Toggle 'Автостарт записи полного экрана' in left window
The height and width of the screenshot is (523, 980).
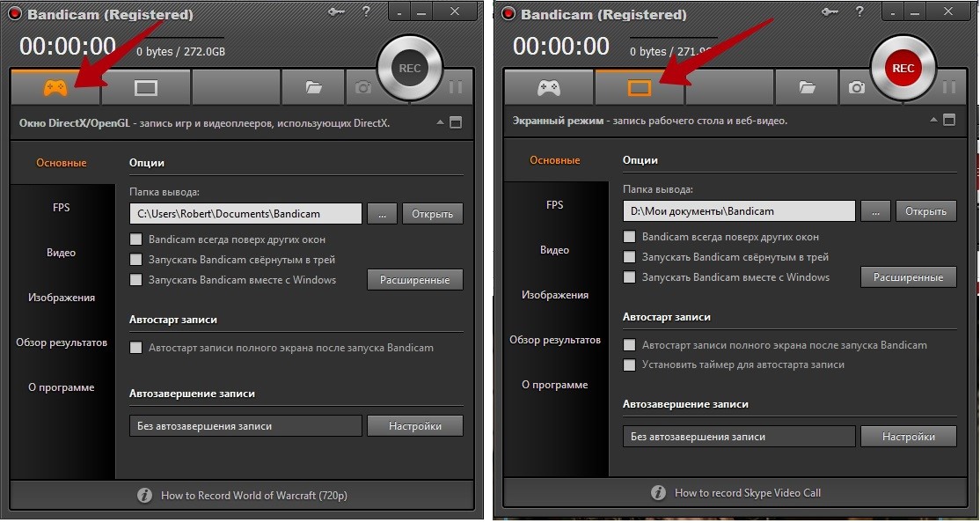135,348
